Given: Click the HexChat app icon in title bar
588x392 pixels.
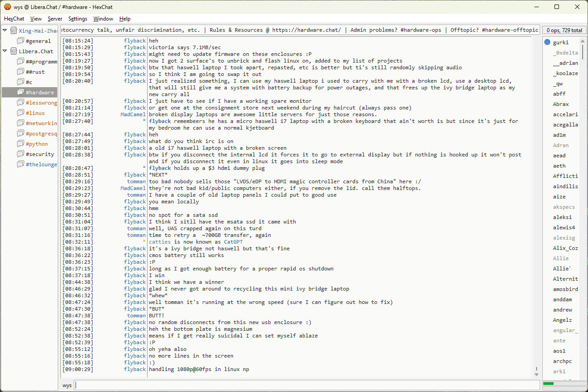Looking at the screenshot, I should pyautogui.click(x=8, y=7).
